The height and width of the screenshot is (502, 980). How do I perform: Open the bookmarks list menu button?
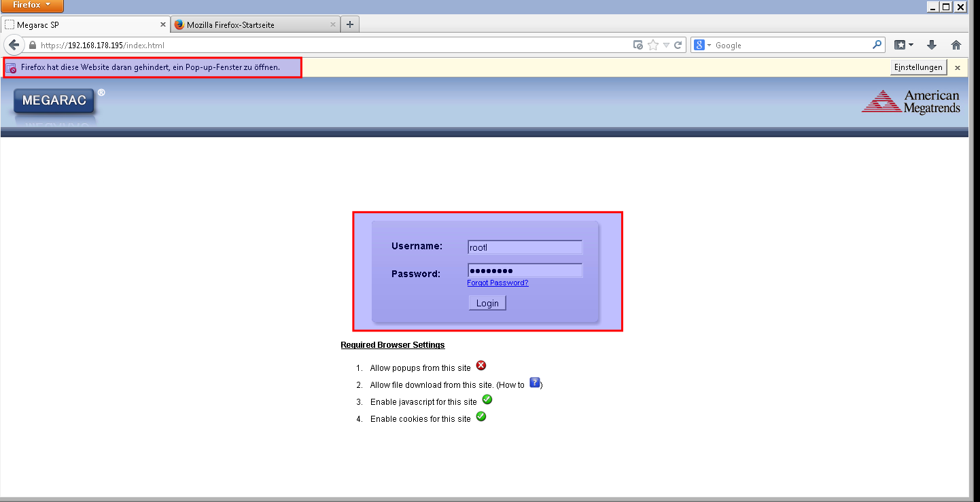click(903, 45)
